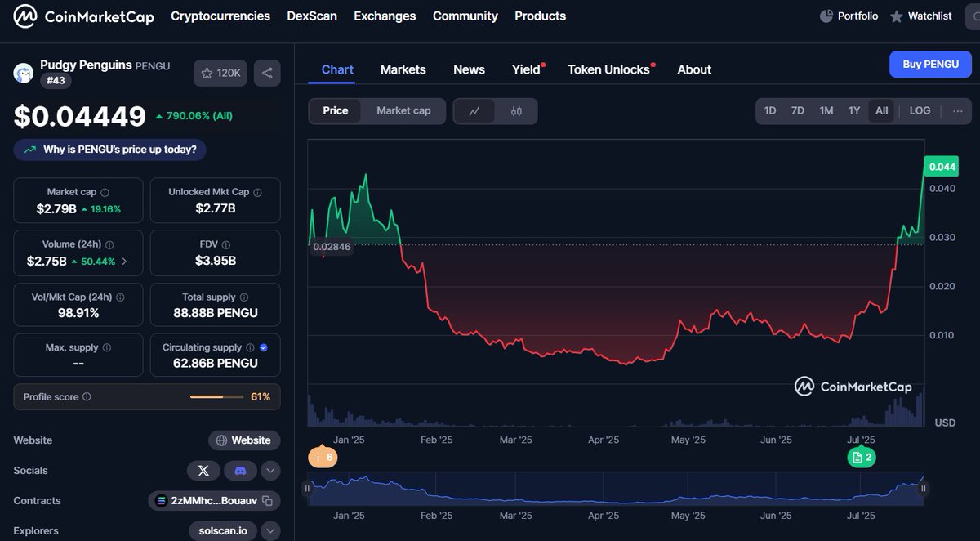Expand the Socials dropdown chevron
The image size is (980, 541).
coord(270,471)
